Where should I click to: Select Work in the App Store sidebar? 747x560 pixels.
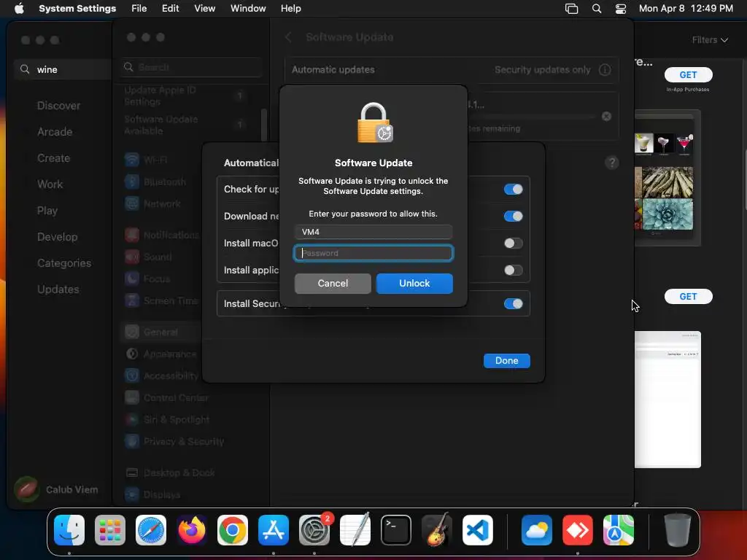50,184
